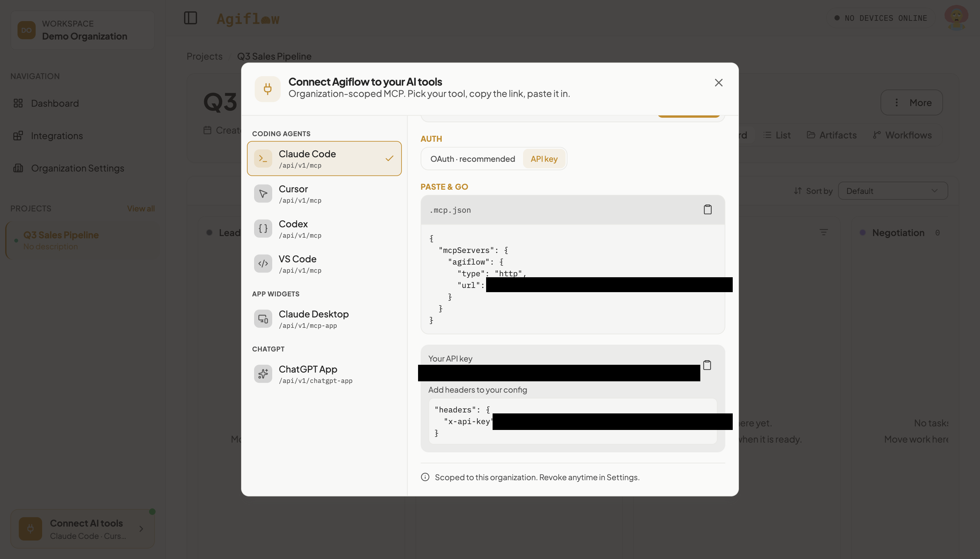The height and width of the screenshot is (559, 980).
Task: Click the ChatGPT App sparkle icon
Action: click(x=263, y=374)
